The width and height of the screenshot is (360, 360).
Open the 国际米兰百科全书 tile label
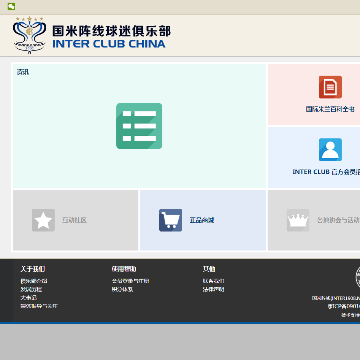(330, 109)
